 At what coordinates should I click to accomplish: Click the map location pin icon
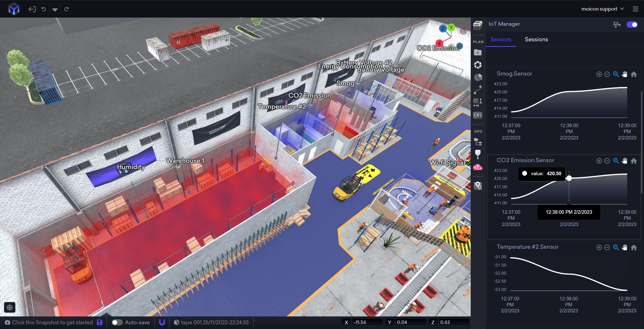tap(478, 186)
